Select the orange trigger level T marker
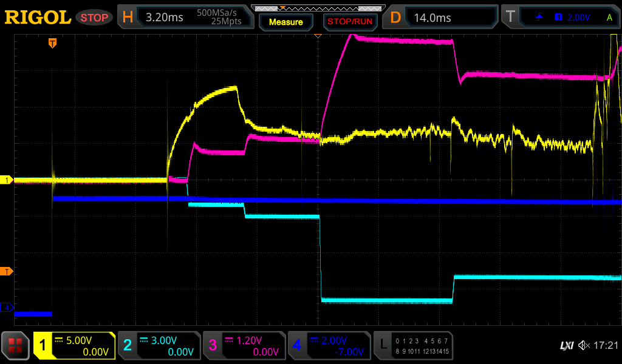622x364 pixels. (7, 271)
